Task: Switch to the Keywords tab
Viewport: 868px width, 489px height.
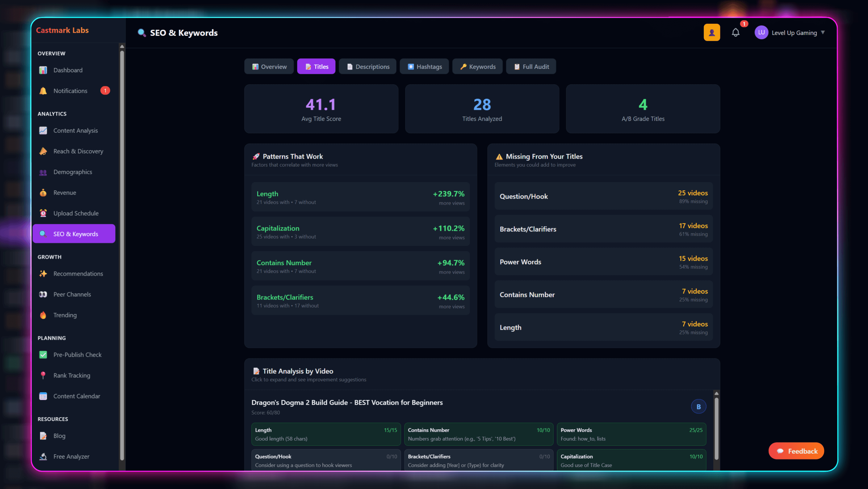Action: (x=477, y=67)
